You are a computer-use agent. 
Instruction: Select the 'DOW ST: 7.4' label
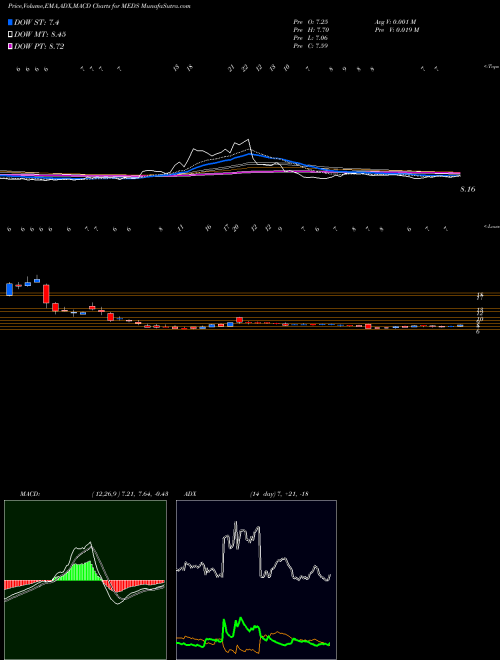[x=35, y=22]
